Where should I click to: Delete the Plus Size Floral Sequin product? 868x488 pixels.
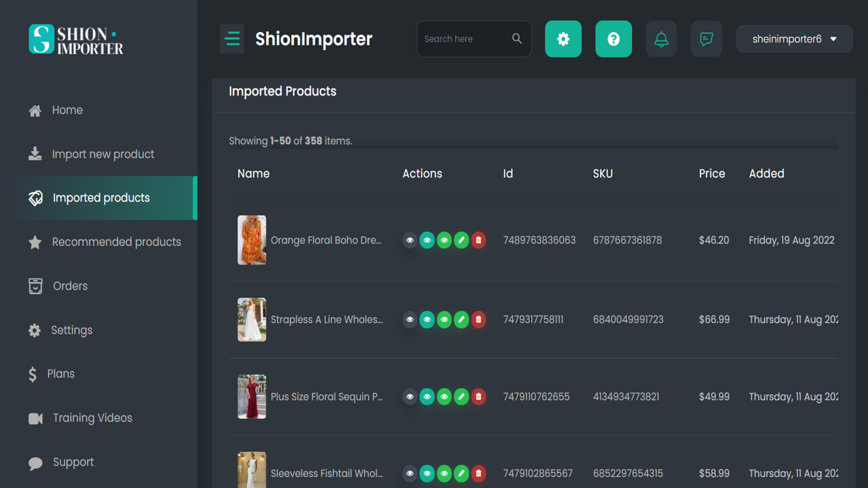[x=478, y=396]
